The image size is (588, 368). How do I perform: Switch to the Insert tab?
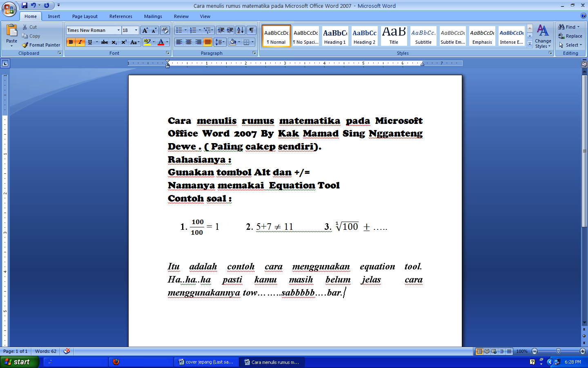click(54, 16)
